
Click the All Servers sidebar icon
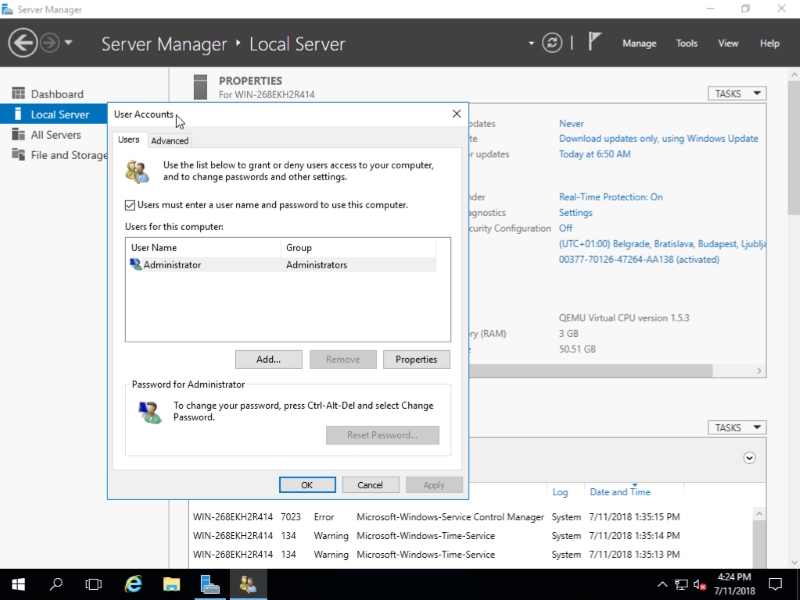tap(18, 134)
